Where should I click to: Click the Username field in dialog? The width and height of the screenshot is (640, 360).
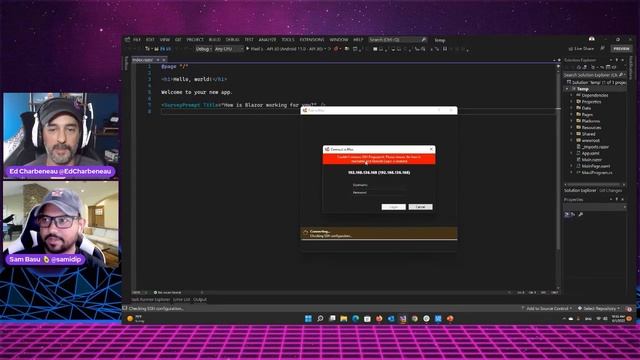tap(388, 185)
